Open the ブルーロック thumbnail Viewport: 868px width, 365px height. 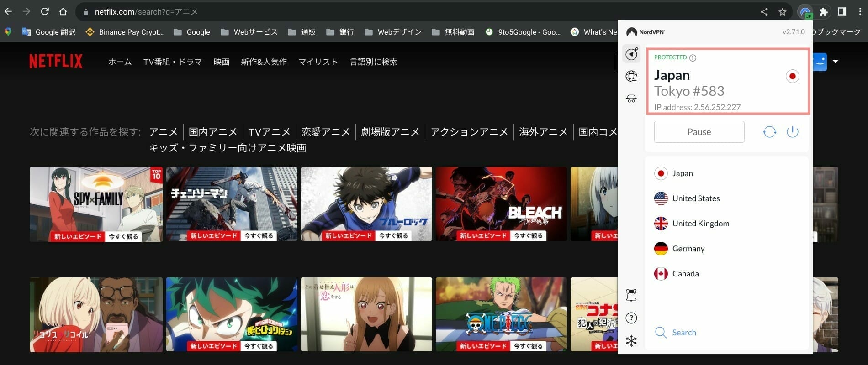click(366, 204)
